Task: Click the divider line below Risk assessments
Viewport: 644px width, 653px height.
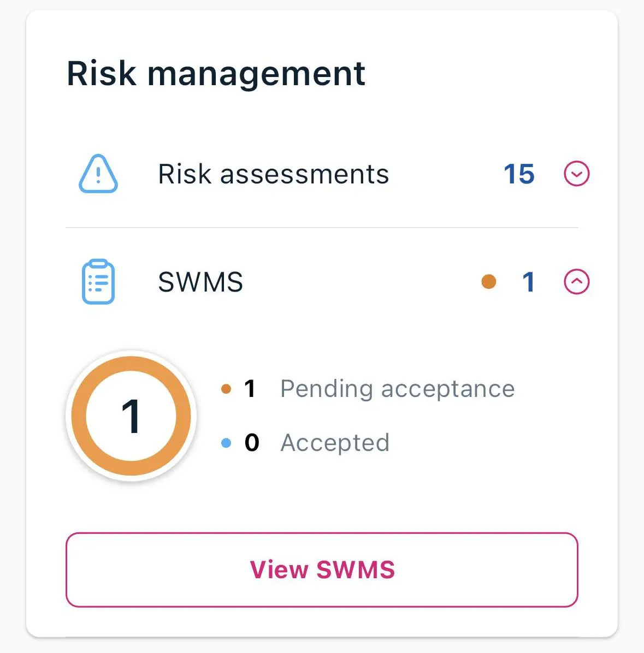Action: (322, 228)
